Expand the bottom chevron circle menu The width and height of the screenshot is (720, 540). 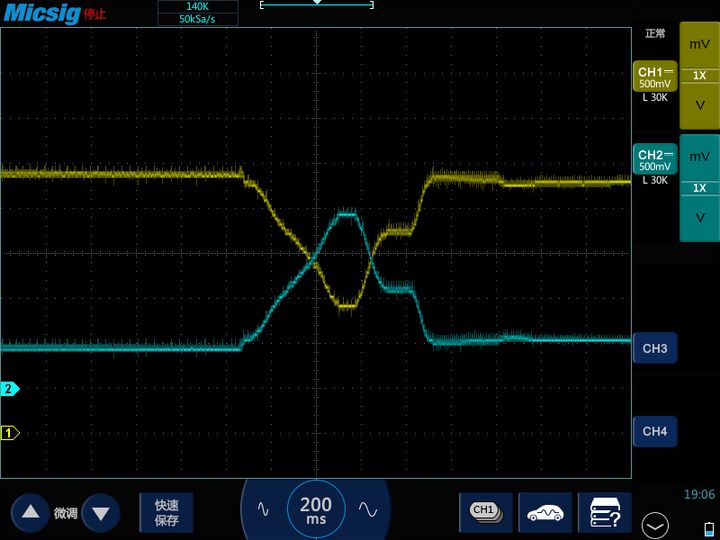[x=655, y=526]
